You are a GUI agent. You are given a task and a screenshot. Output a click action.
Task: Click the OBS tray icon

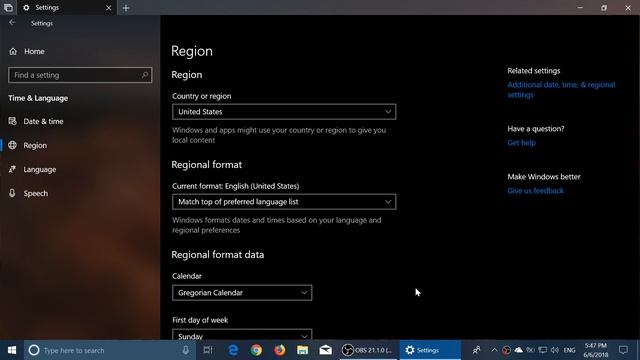point(506,350)
